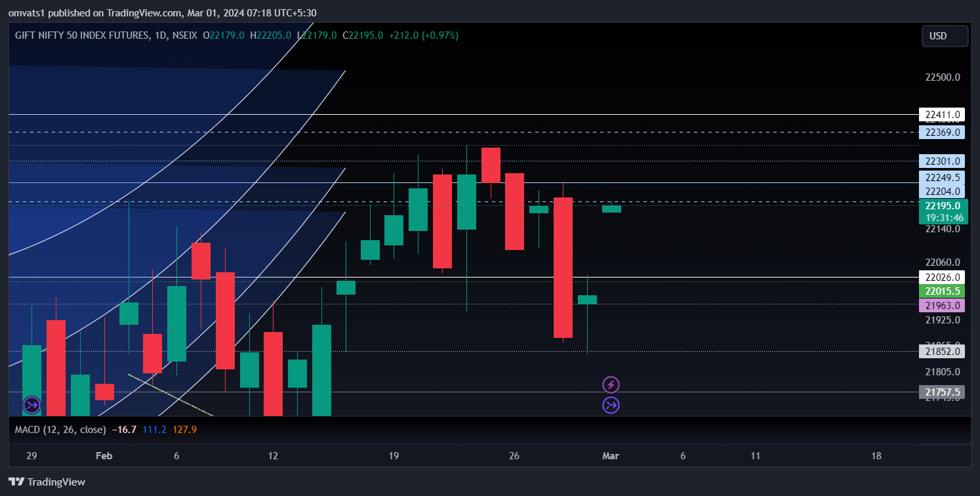Click the 12 date label on the time axis
980x496 pixels.
(273, 455)
